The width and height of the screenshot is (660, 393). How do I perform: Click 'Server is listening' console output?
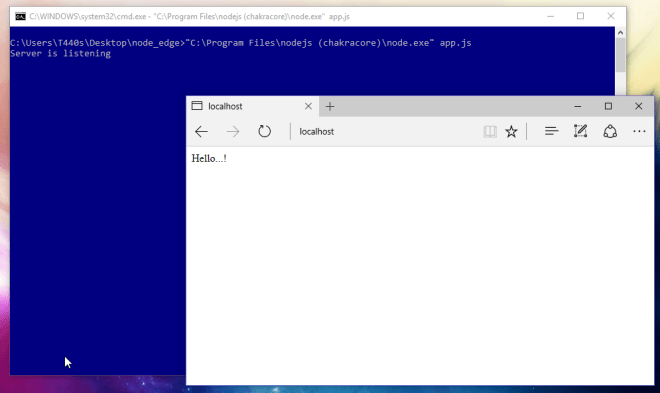point(61,53)
